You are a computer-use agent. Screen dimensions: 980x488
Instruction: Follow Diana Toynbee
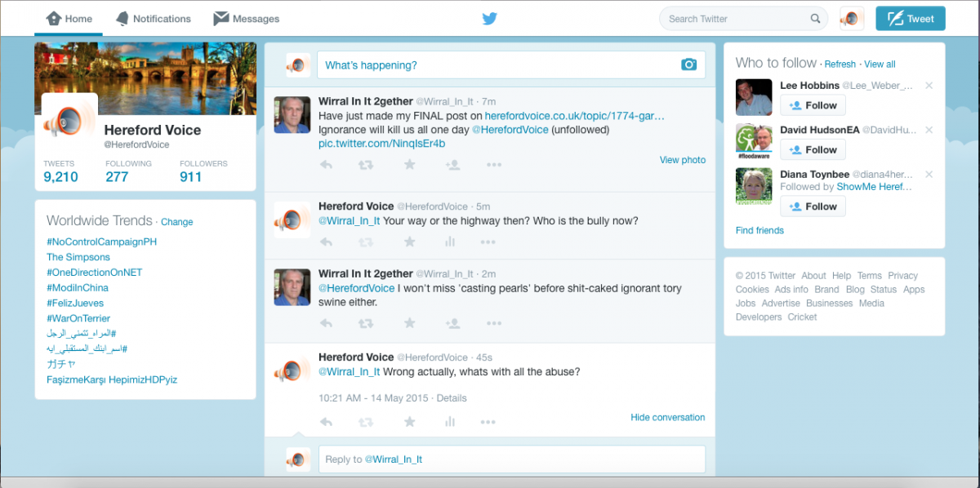813,206
